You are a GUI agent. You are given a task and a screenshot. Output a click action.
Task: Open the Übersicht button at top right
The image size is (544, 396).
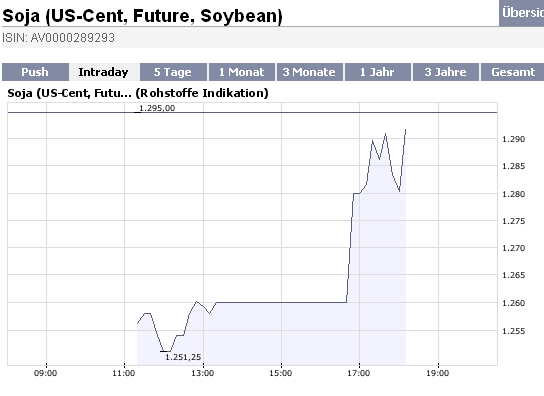(x=521, y=13)
